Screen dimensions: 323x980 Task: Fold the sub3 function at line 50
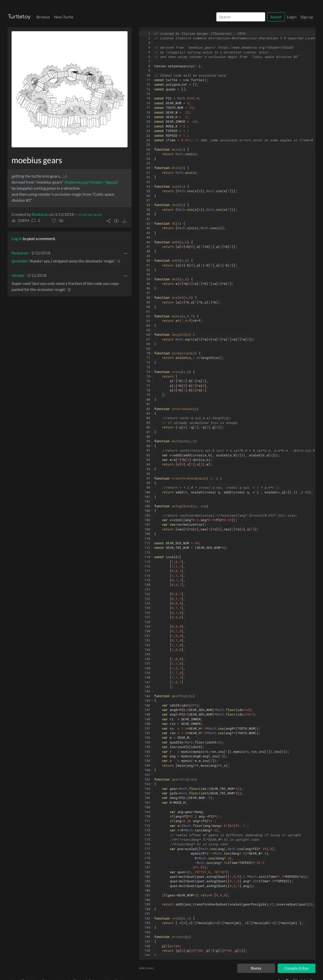[152, 261]
